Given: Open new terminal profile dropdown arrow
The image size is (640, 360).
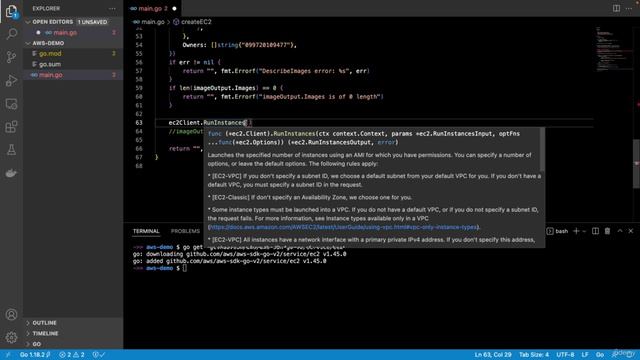Looking at the screenshot, I should coord(584,231).
